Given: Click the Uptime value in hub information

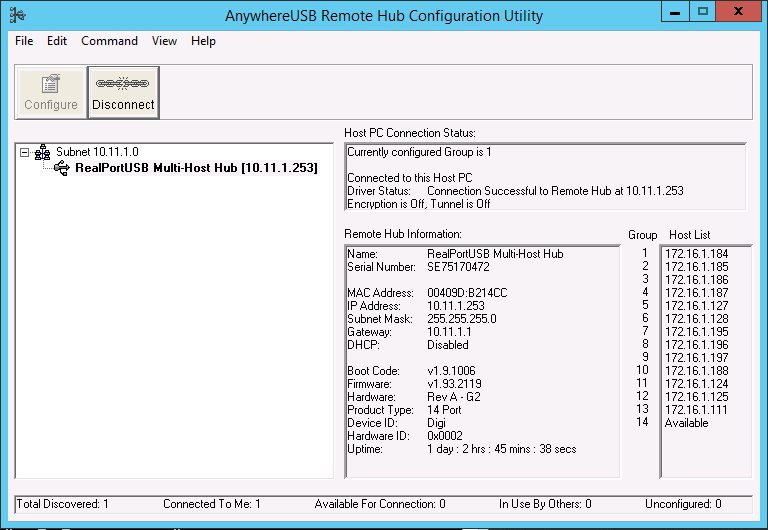Looking at the screenshot, I should pos(502,449).
